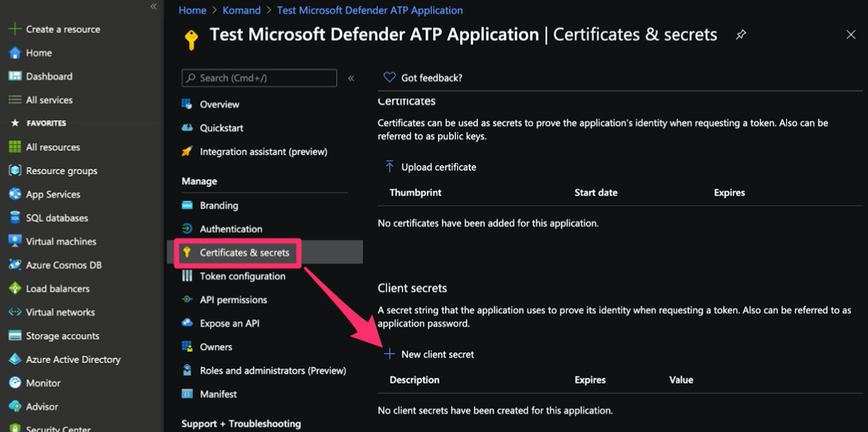Image resolution: width=868 pixels, height=432 pixels.
Task: Click the Start date column header
Action: tap(596, 193)
